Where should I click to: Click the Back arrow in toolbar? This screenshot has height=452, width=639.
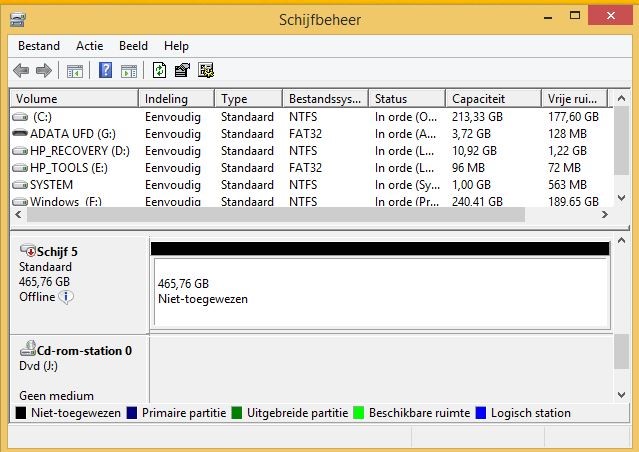21,70
